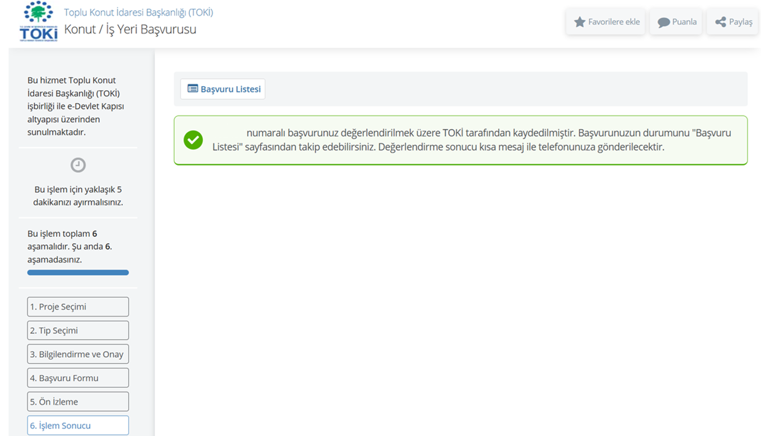Click the green success checkmark icon
This screenshot has height=436, width=770.
click(x=193, y=140)
